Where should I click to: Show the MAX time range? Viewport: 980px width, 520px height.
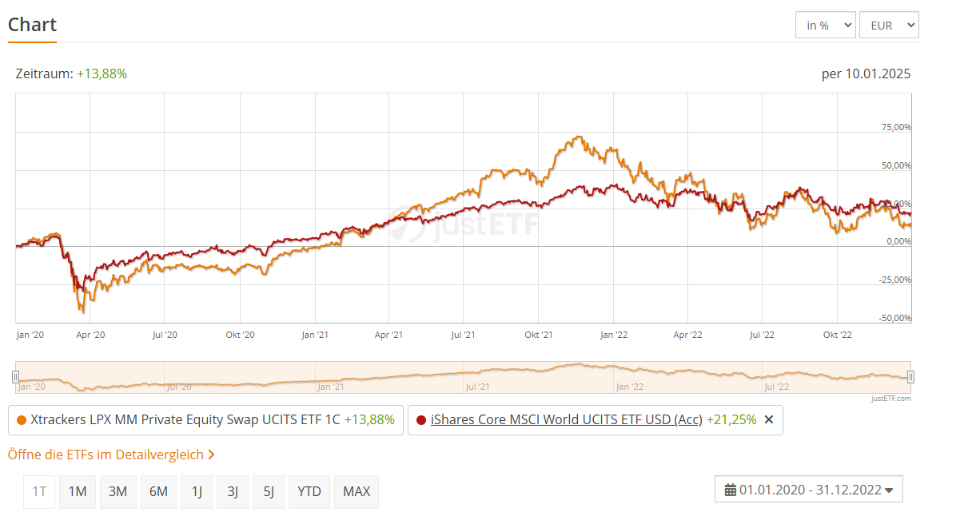pos(357,491)
